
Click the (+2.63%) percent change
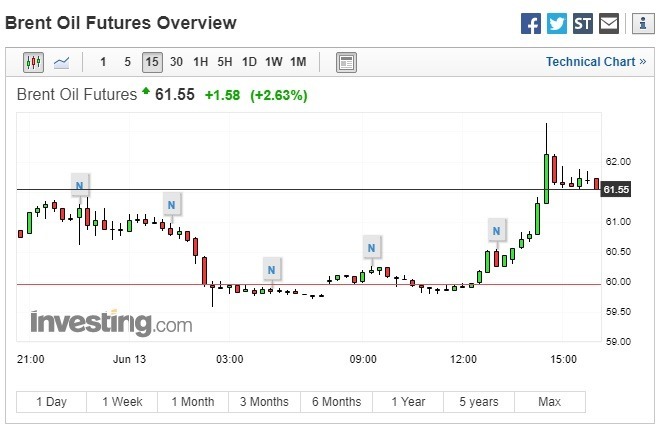279,95
